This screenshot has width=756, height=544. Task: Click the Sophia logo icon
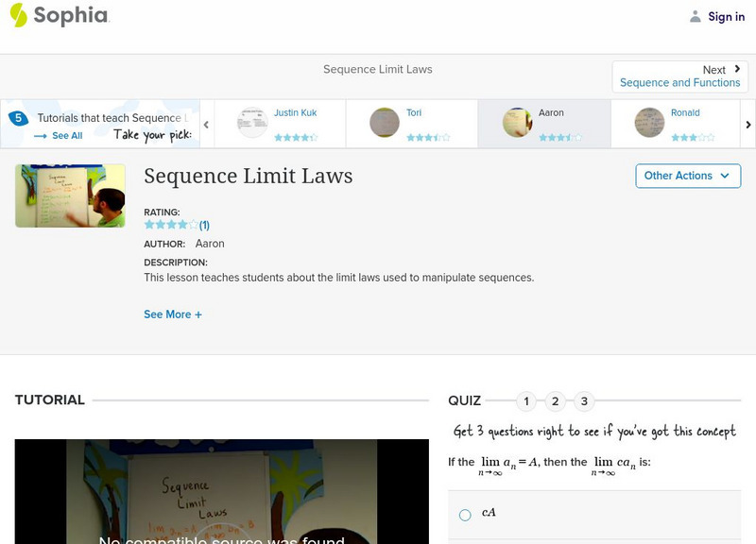17,16
